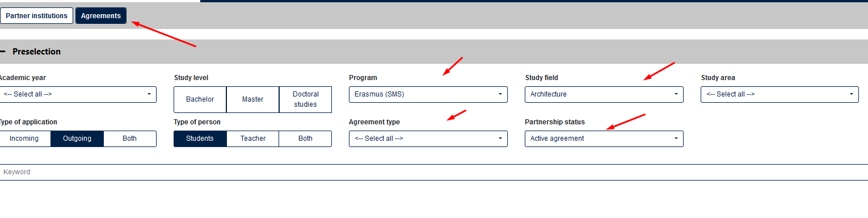The width and height of the screenshot is (868, 218).
Task: Select Outgoing type of application
Action: point(77,139)
